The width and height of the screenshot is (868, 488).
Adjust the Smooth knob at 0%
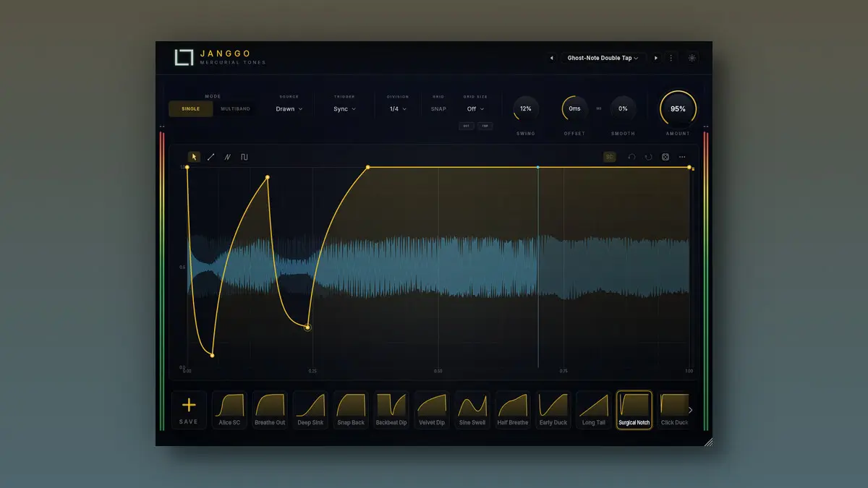[x=623, y=108]
